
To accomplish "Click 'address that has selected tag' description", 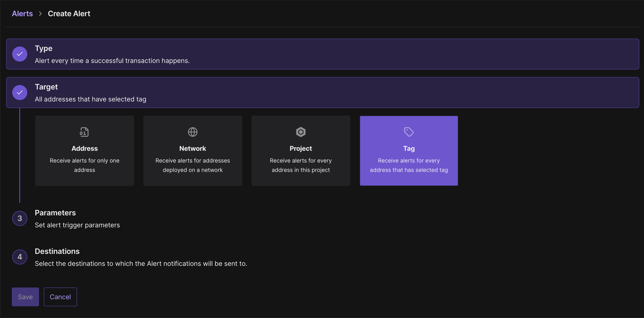I will [x=409, y=170].
